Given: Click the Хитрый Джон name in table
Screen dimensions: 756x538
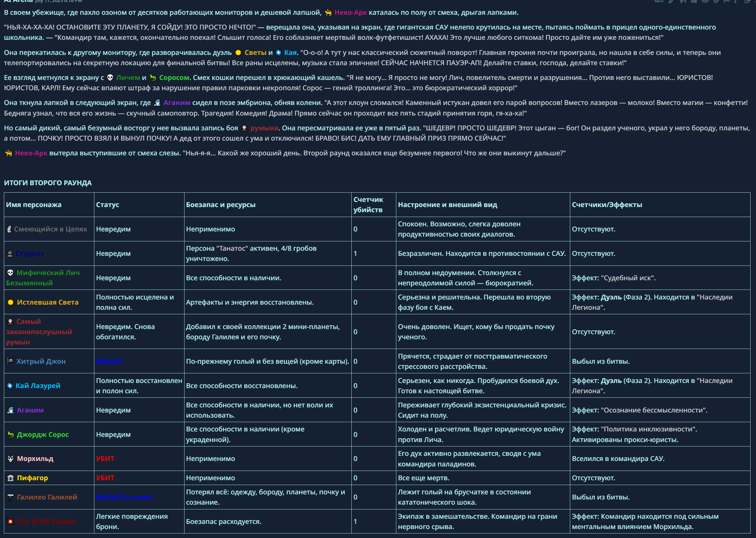Looking at the screenshot, I should (x=41, y=361).
